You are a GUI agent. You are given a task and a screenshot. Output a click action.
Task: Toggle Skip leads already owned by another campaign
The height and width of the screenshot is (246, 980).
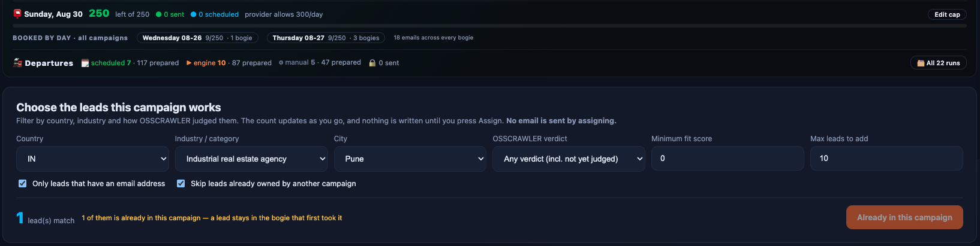tap(181, 184)
